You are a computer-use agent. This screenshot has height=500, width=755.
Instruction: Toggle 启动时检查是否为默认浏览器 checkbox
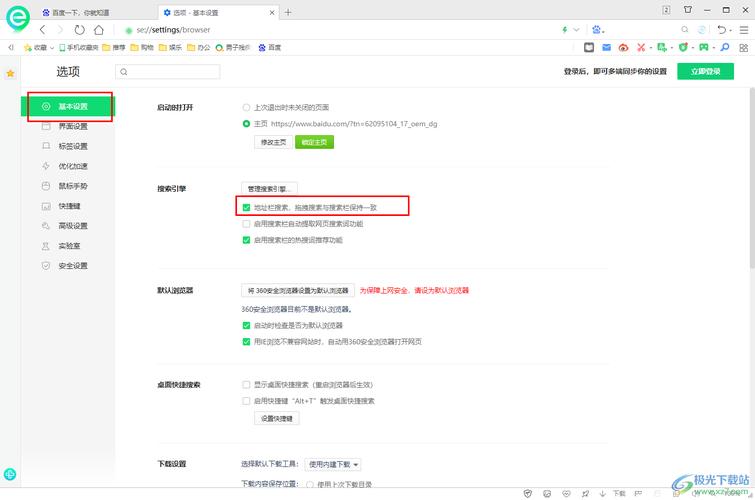(246, 325)
